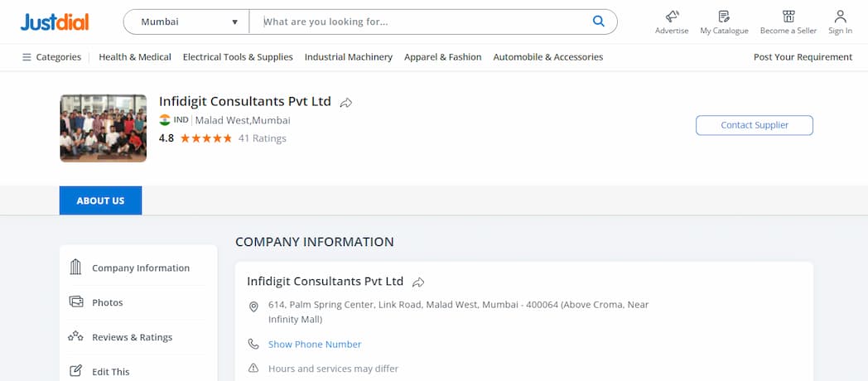Open Advertise megaphone icon

point(672,17)
